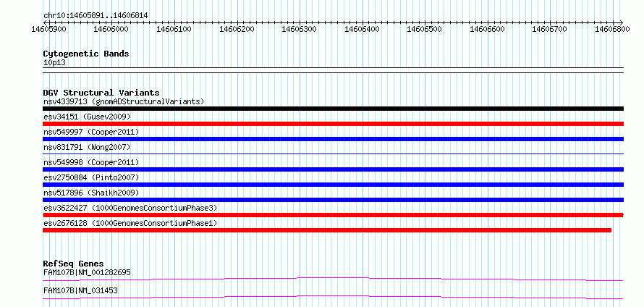Open gene FAM107B|NM_031453 label
644x307 pixels.
[80, 290]
